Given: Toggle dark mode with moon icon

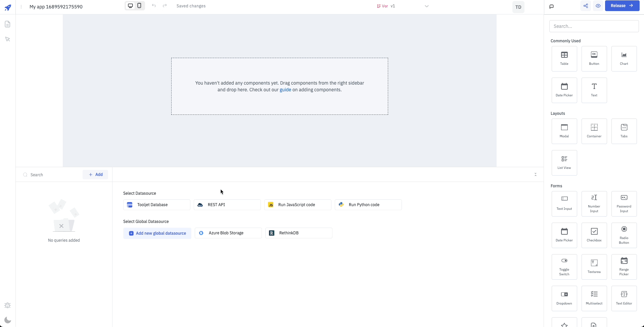Looking at the screenshot, I should (7, 320).
